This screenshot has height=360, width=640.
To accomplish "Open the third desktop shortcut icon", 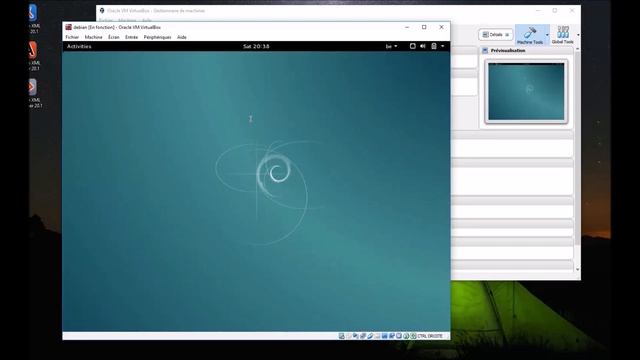I will [x=33, y=87].
